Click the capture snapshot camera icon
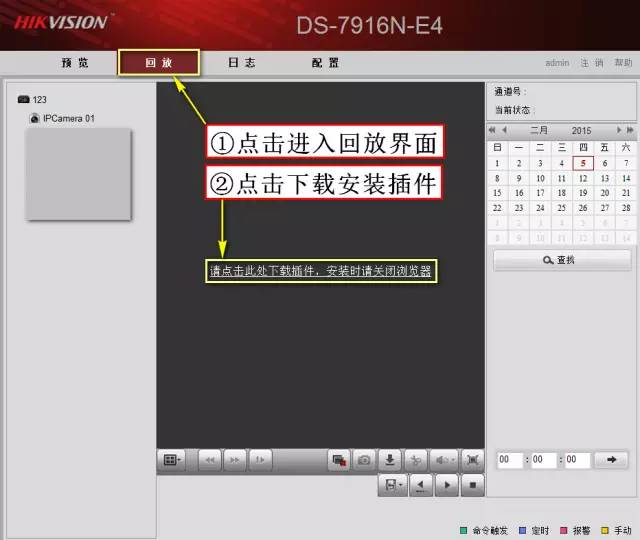The height and width of the screenshot is (540, 640). (x=365, y=460)
